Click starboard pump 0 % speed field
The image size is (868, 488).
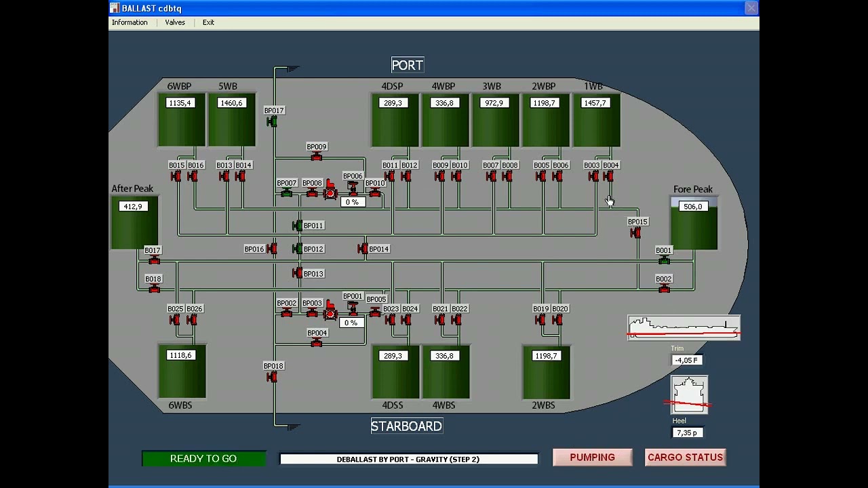pyautogui.click(x=351, y=323)
